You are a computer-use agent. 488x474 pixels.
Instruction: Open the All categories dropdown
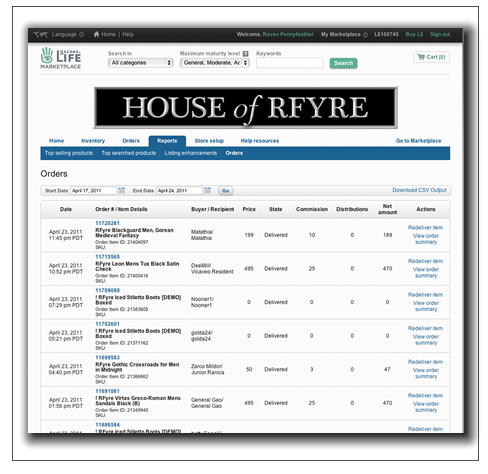point(140,63)
